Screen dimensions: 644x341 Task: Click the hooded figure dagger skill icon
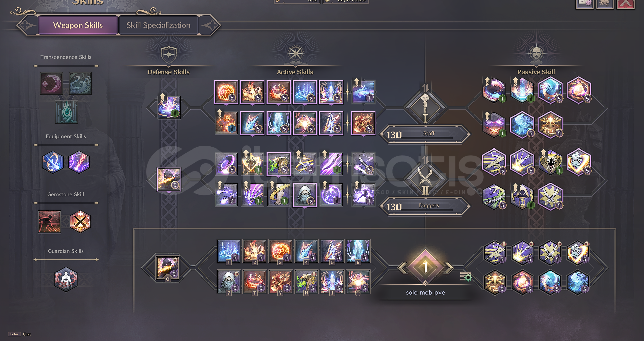[305, 195]
